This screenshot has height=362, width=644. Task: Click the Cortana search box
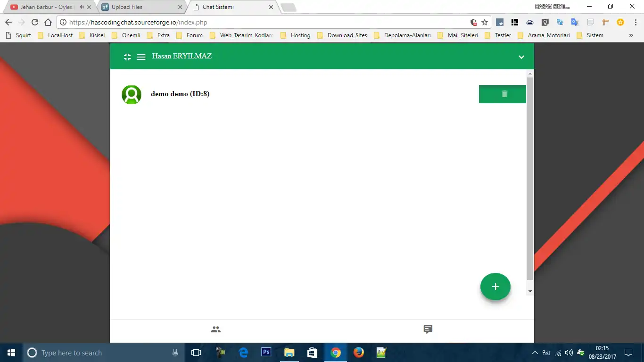coord(103,353)
